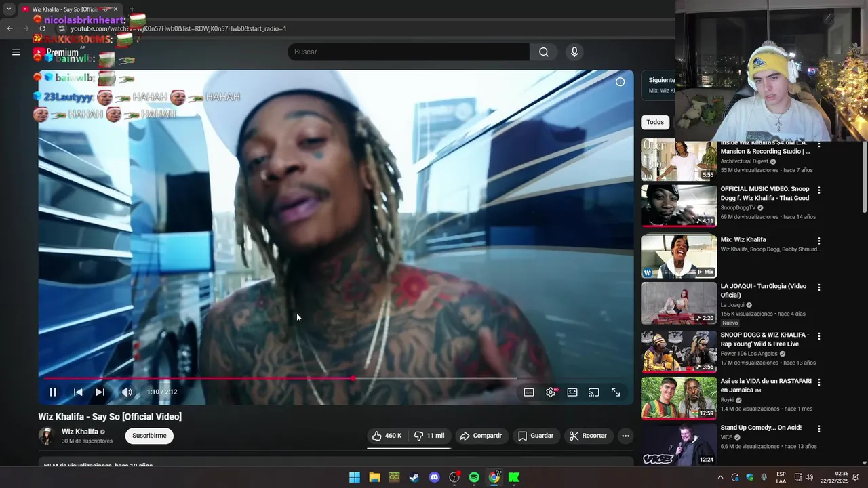Open the Wiz Khalifa channel name link
868x488 pixels.
[x=80, y=432]
